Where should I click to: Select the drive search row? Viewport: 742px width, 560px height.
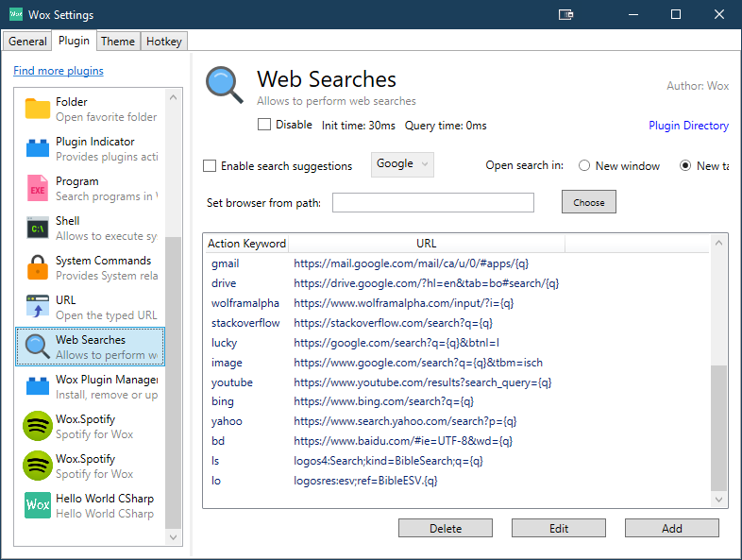coord(457,283)
